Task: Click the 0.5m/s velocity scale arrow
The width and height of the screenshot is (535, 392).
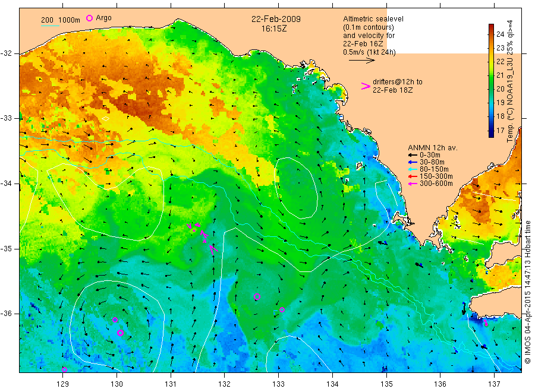Action: coord(361,61)
